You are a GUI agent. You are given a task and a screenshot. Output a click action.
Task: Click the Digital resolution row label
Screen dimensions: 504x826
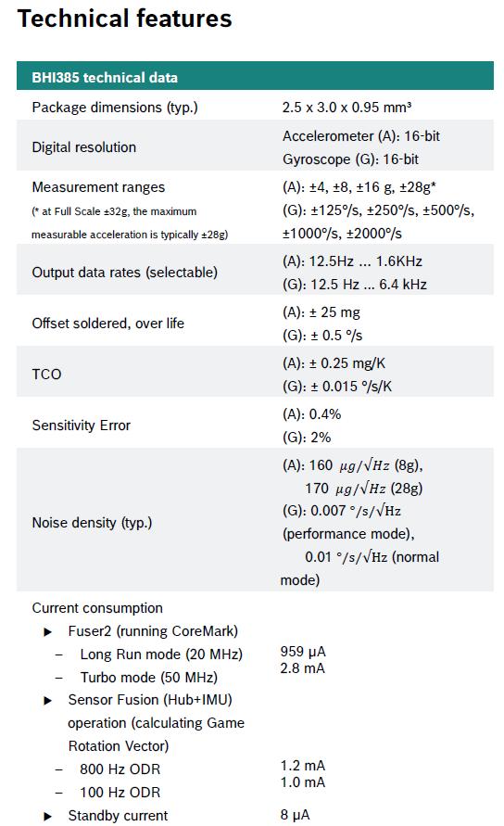84,147
